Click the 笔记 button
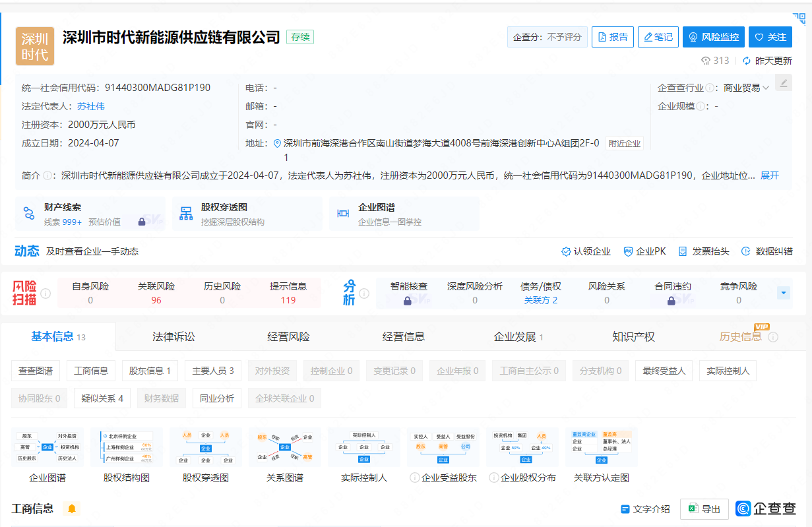The image size is (812, 527). pyautogui.click(x=658, y=37)
